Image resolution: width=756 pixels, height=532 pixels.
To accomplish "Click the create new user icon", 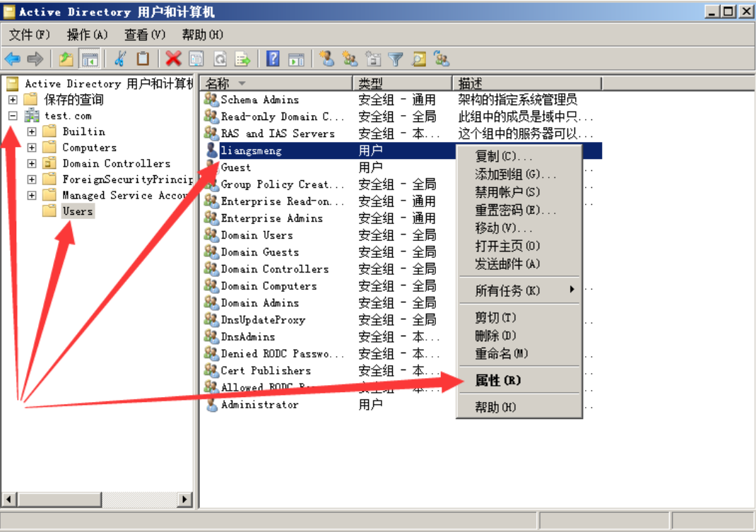I will (327, 59).
